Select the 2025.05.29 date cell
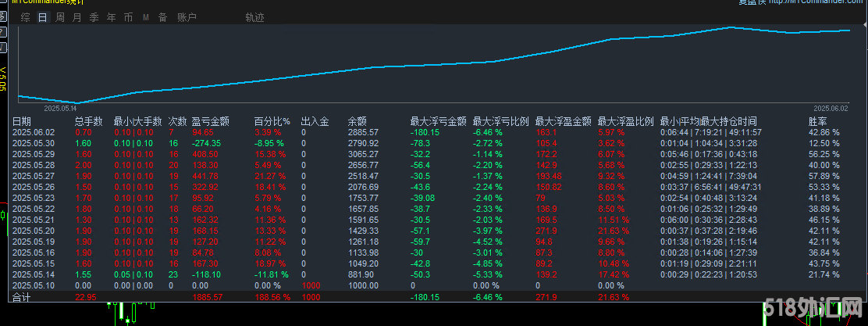This screenshot has width=868, height=326. click(x=34, y=154)
